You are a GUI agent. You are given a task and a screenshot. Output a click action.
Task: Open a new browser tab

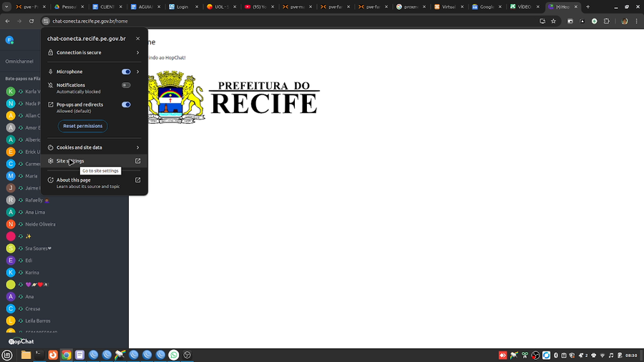pyautogui.click(x=587, y=6)
